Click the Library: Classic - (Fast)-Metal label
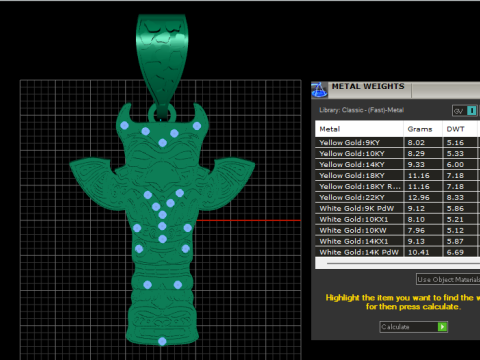 click(x=361, y=110)
